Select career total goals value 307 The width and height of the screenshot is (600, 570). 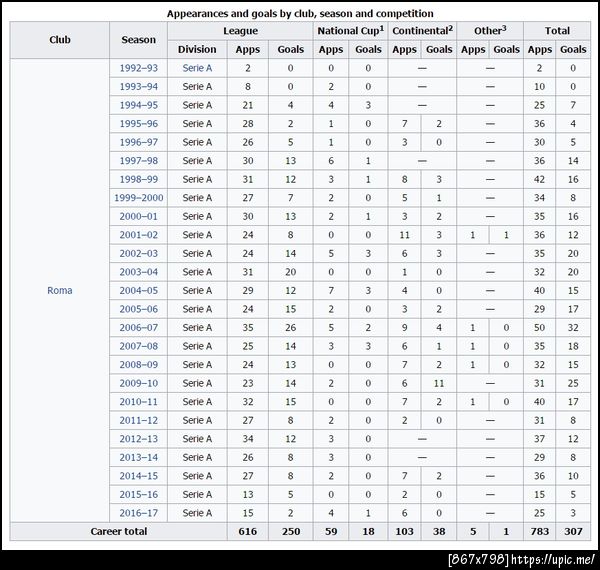pos(573,531)
